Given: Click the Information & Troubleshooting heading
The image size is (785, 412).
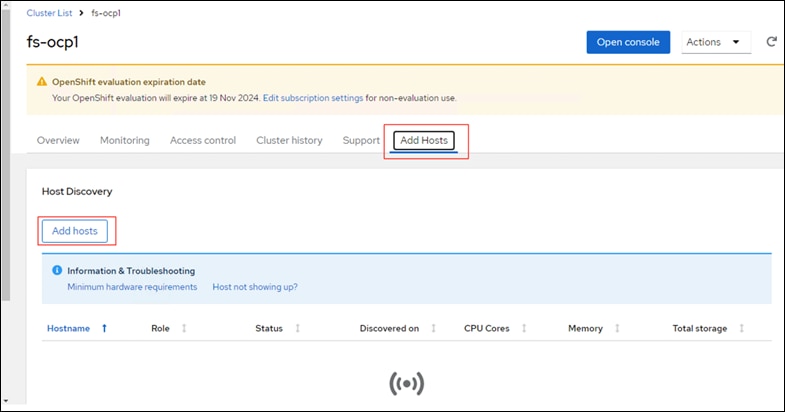Looking at the screenshot, I should click(x=131, y=270).
